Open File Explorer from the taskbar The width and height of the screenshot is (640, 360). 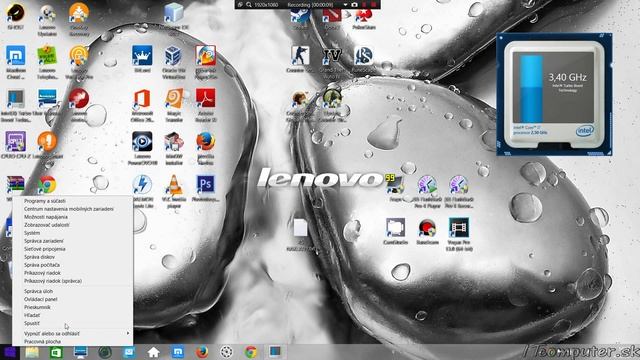click(x=32, y=352)
